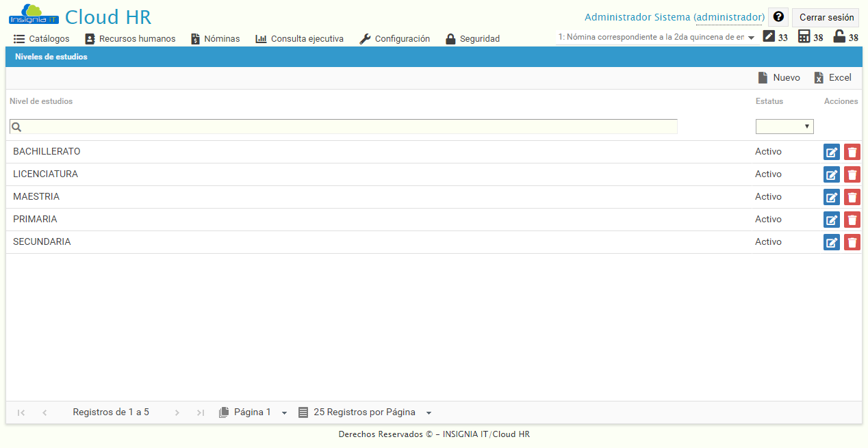
Task: Open the 25 Registros por Página dropdown
Action: coord(366,412)
